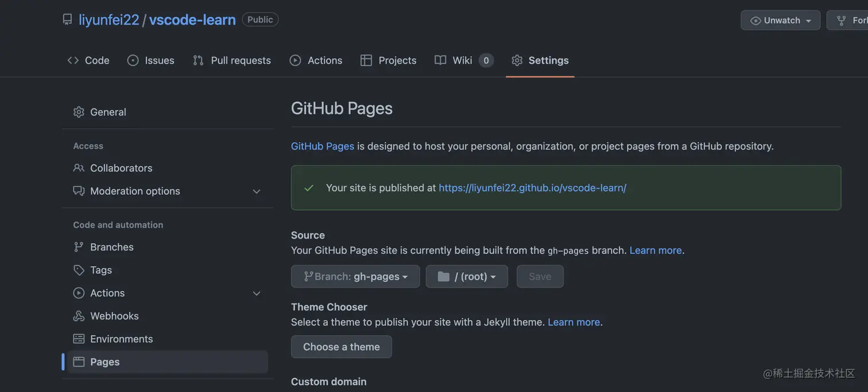Open Tags in the sidebar
The image size is (868, 392).
(168, 270)
